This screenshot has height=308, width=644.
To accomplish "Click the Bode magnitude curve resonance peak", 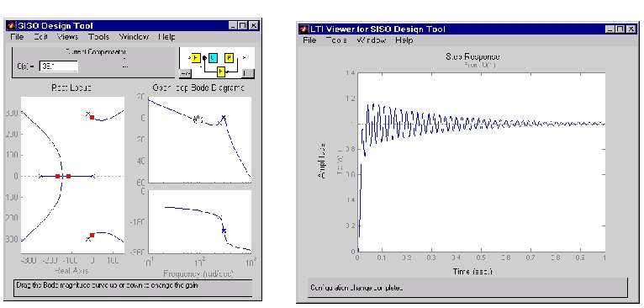I will 224,118.
